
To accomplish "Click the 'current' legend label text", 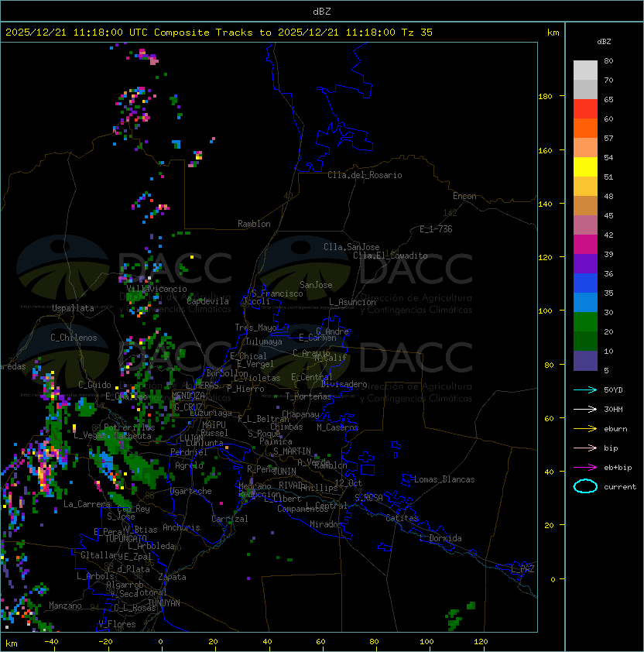I will pos(620,487).
